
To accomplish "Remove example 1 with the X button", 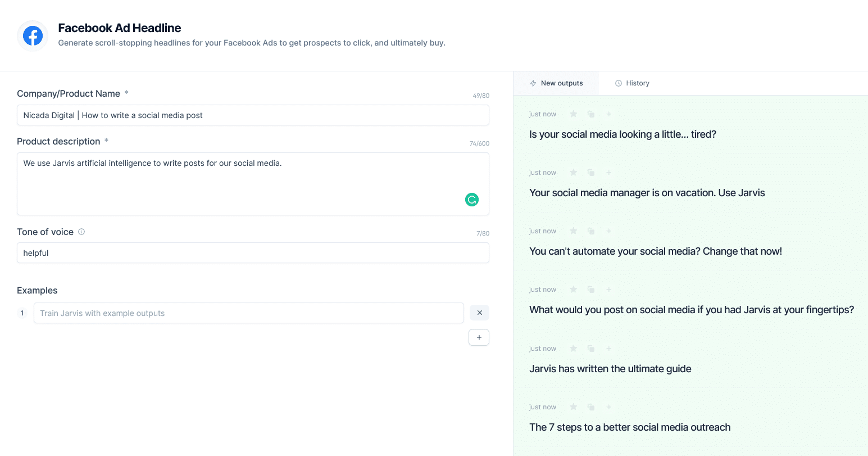I will point(479,313).
